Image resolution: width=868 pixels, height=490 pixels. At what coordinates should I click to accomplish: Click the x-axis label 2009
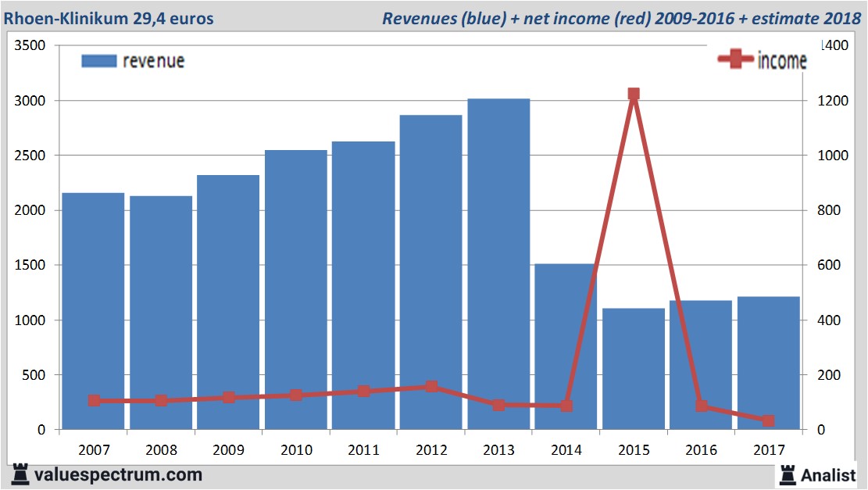229,449
